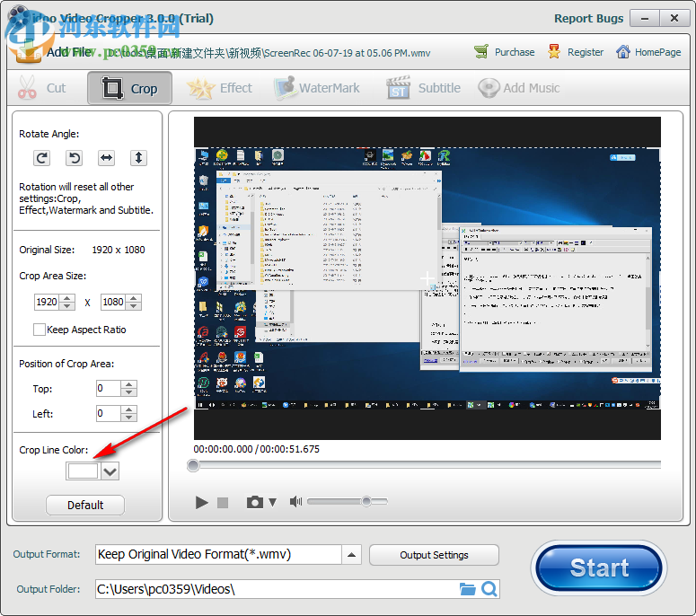Flip video vertically
The image size is (696, 616).
[138, 158]
